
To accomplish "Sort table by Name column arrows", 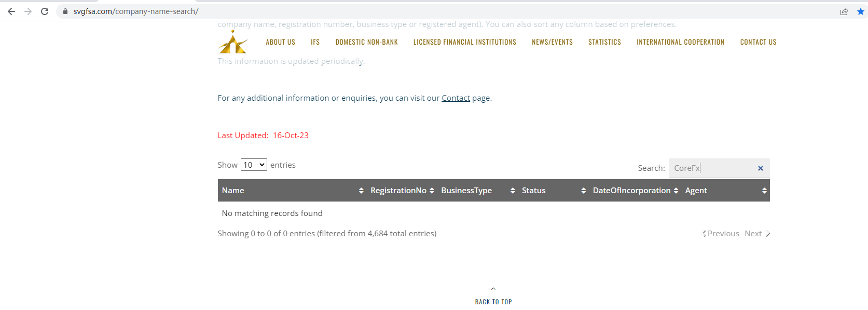I will (361, 191).
